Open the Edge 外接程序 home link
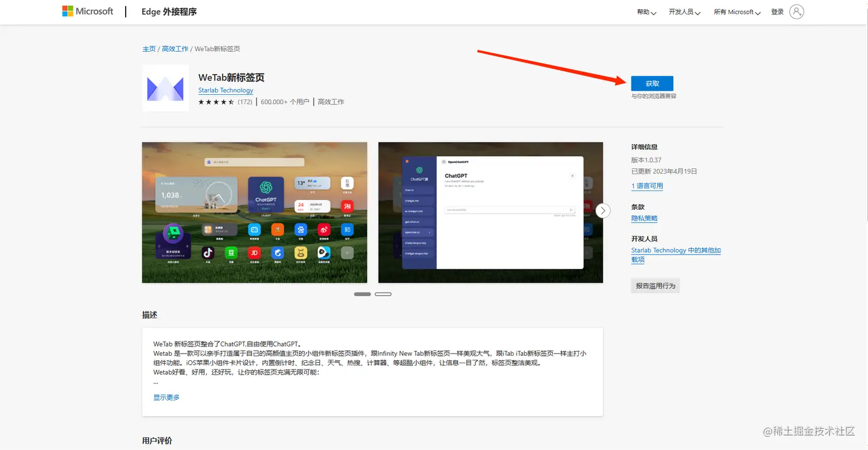Screen dimensions: 868x450 (x=169, y=11)
